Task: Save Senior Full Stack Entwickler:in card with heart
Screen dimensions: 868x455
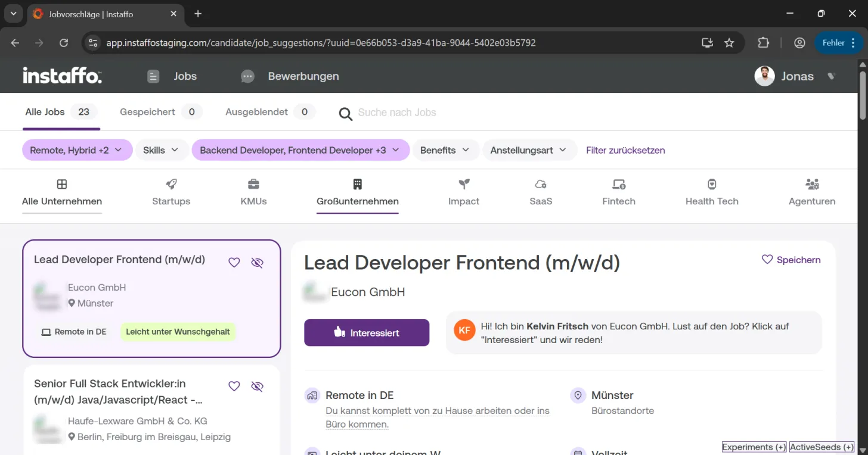Action: point(234,387)
